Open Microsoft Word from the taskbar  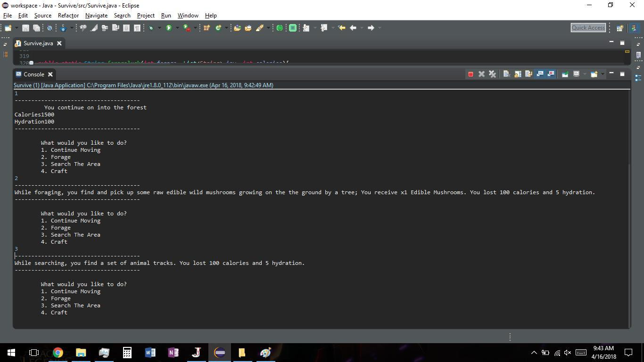point(150,353)
